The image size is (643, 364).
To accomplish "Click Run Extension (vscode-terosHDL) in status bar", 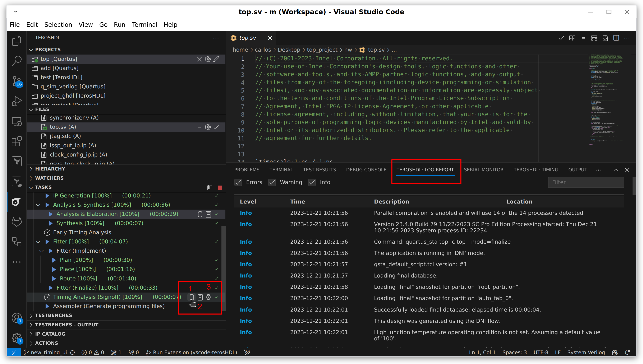I will [x=191, y=352].
